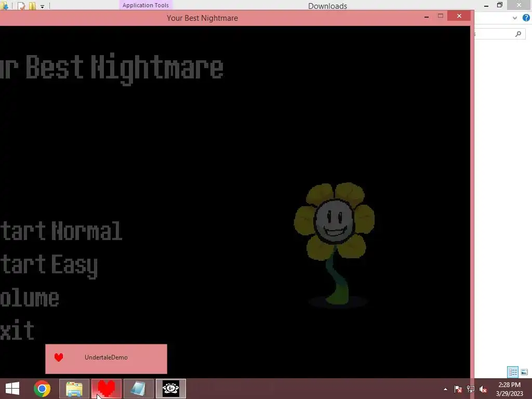Image resolution: width=532 pixels, height=399 pixels.
Task: Click the Downloads search magnifier icon
Action: click(x=518, y=34)
